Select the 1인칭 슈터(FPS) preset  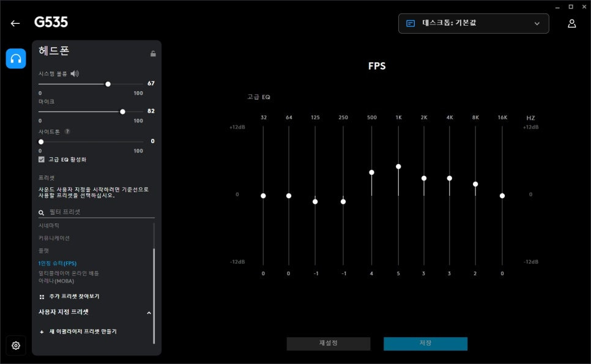click(x=58, y=263)
